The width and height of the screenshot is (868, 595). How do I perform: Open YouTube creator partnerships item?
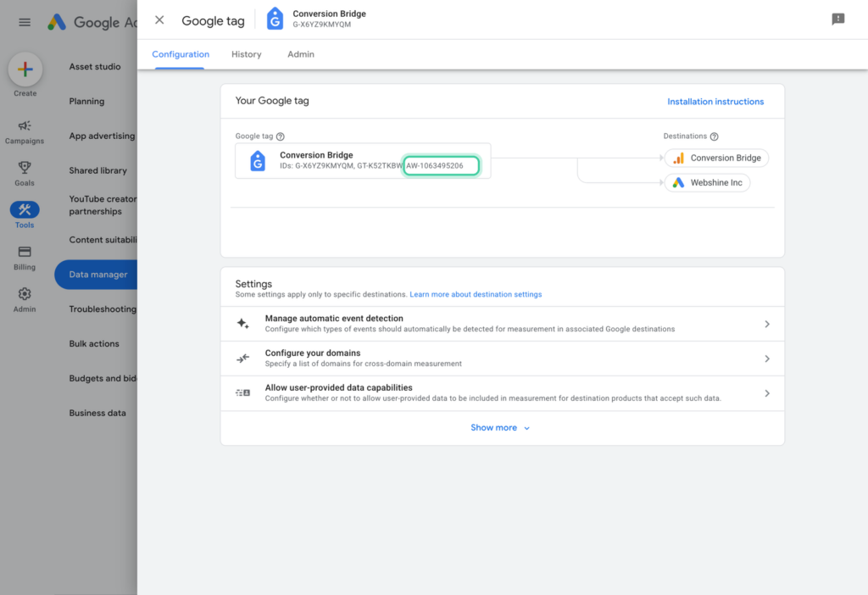point(103,205)
